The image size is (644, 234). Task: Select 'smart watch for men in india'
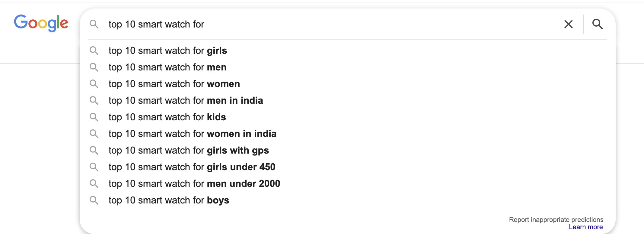pyautogui.click(x=186, y=100)
